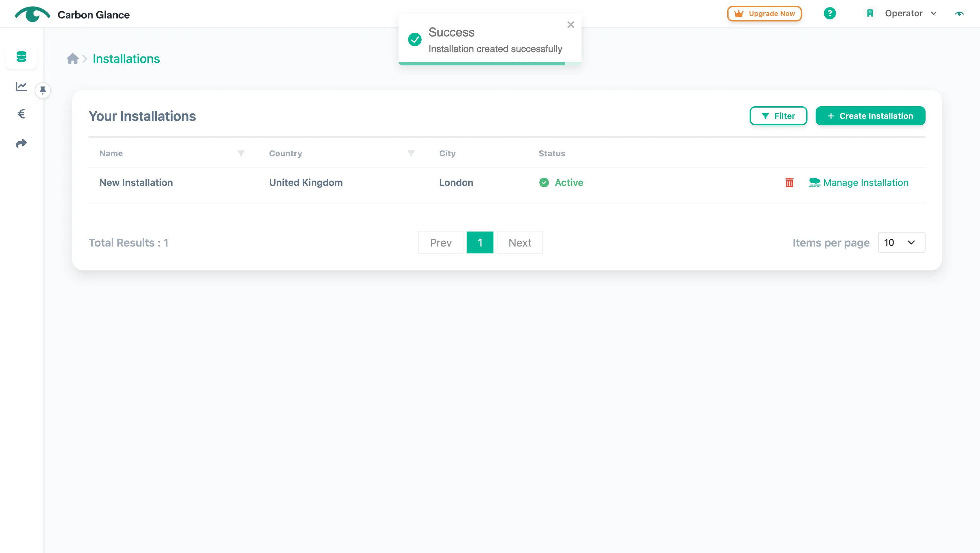Click Create Installation button

coord(870,116)
